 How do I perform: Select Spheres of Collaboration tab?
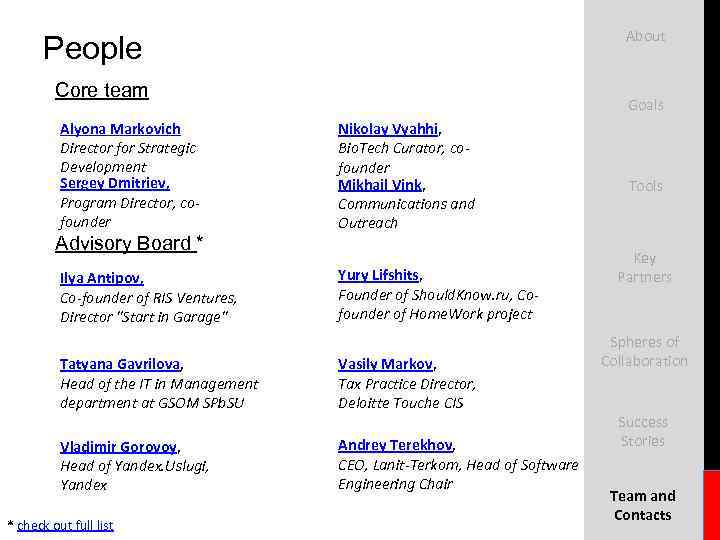pyautogui.click(x=645, y=351)
